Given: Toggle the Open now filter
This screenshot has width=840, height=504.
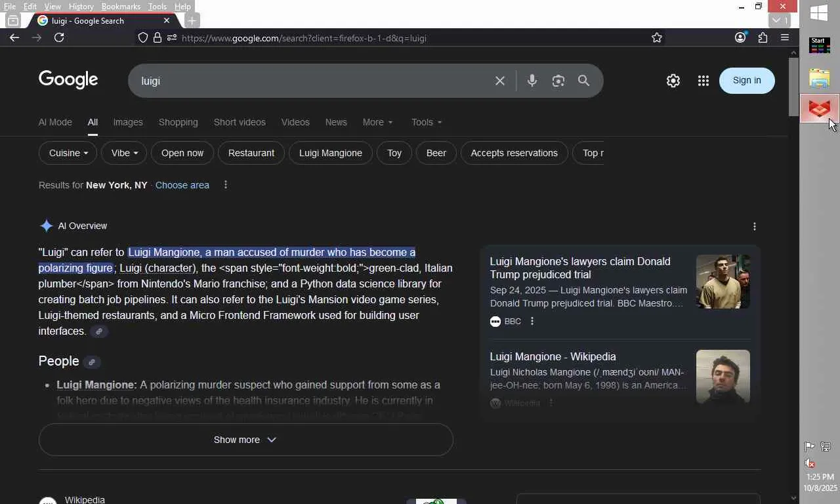Looking at the screenshot, I should pyautogui.click(x=182, y=153).
